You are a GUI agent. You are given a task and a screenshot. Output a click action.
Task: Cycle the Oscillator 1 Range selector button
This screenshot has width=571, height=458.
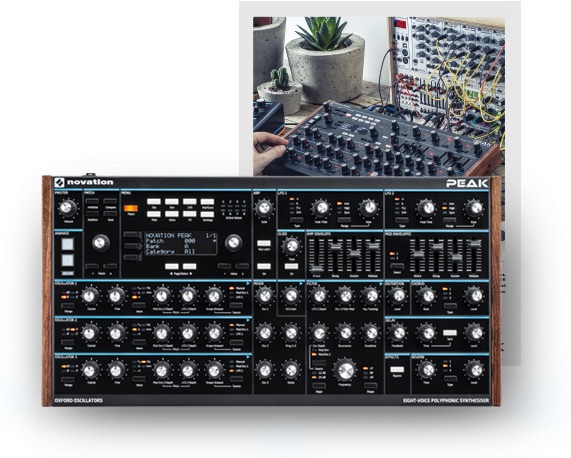click(x=68, y=305)
